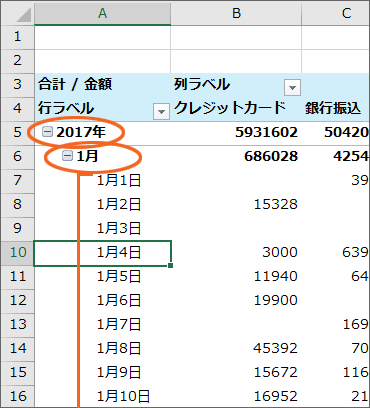The width and height of the screenshot is (370, 408).
Task: Select the 1月4日 cell
Action: pos(102,253)
